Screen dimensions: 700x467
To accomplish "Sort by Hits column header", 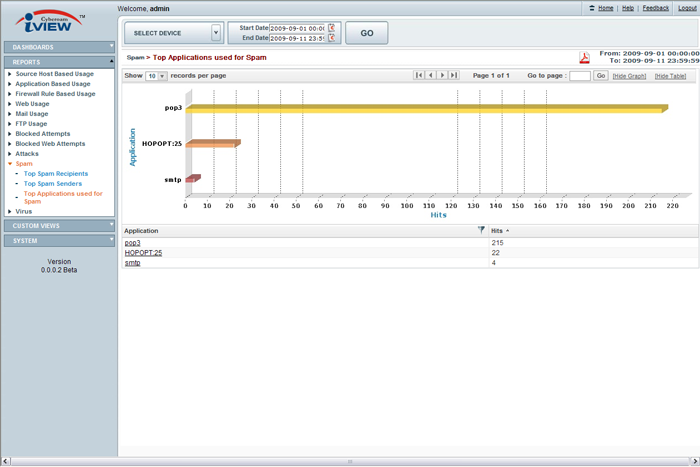I will 497,231.
